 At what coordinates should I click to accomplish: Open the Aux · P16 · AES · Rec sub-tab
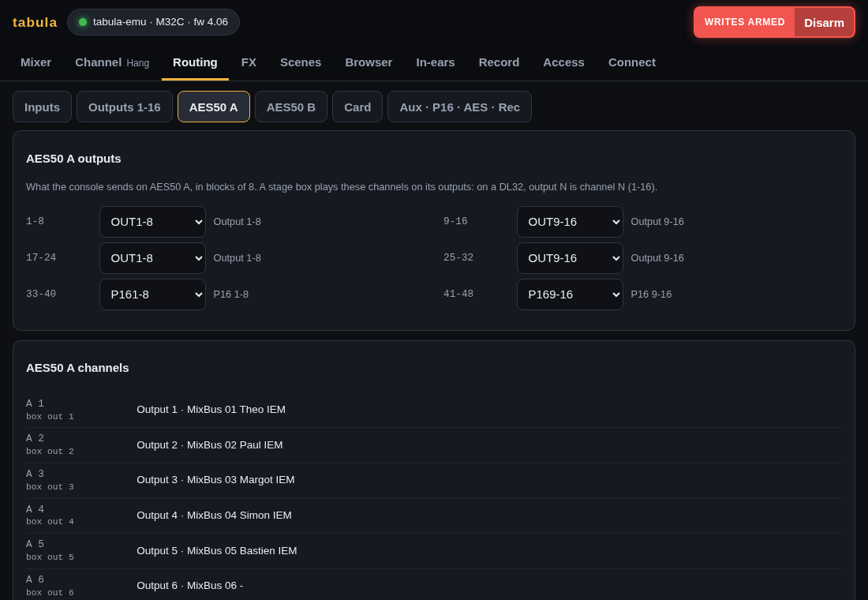click(459, 107)
